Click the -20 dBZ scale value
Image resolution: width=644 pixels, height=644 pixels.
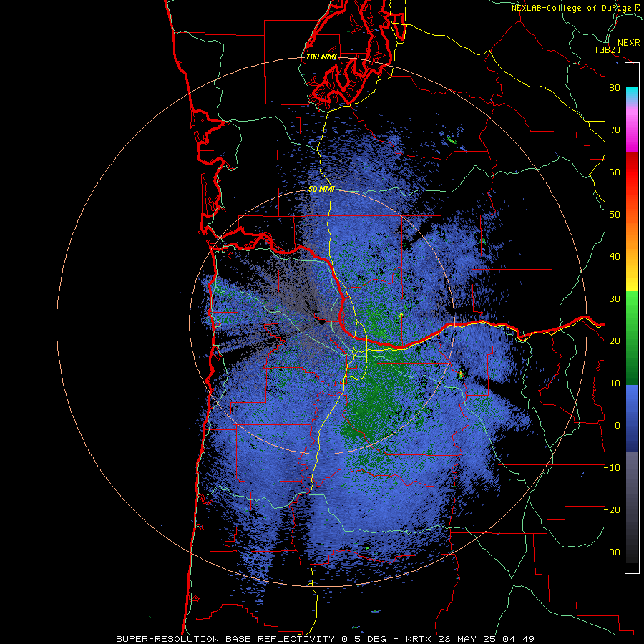(612, 510)
